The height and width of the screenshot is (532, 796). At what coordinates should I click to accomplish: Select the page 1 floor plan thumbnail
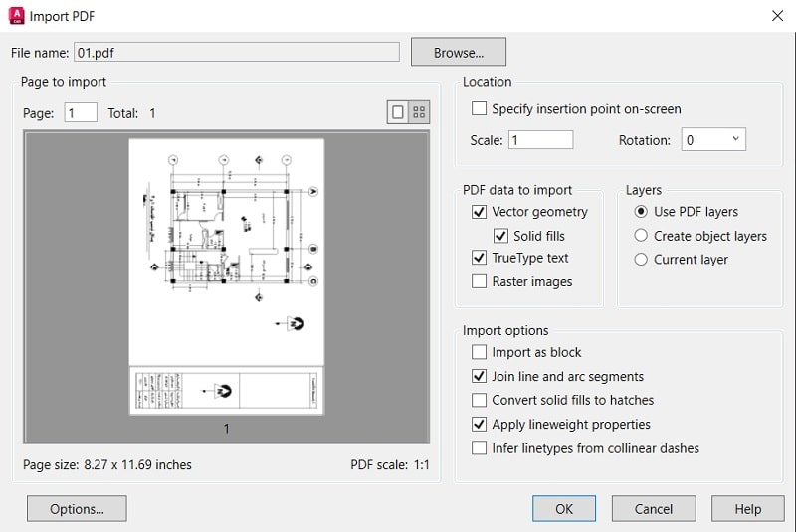coord(226,276)
